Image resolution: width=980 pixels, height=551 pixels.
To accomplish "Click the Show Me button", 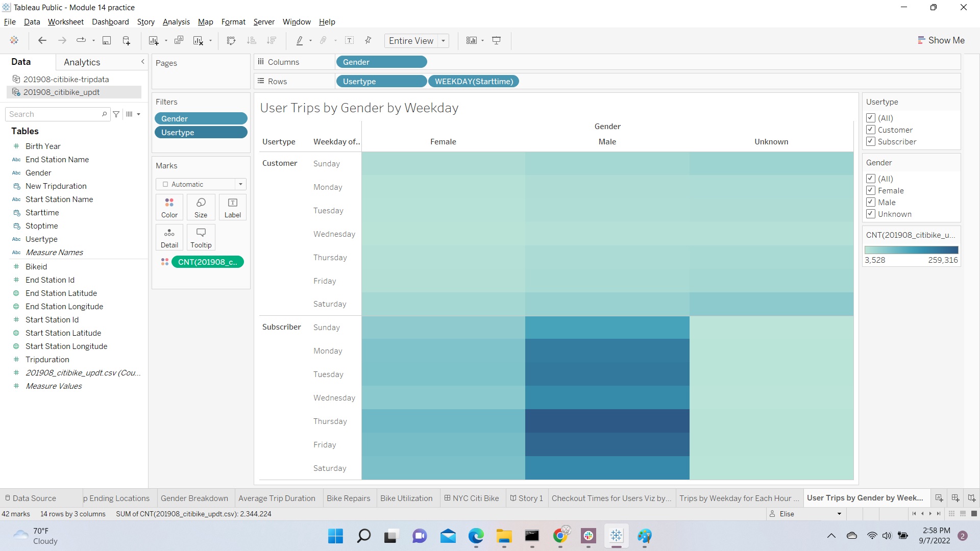I will pyautogui.click(x=941, y=40).
